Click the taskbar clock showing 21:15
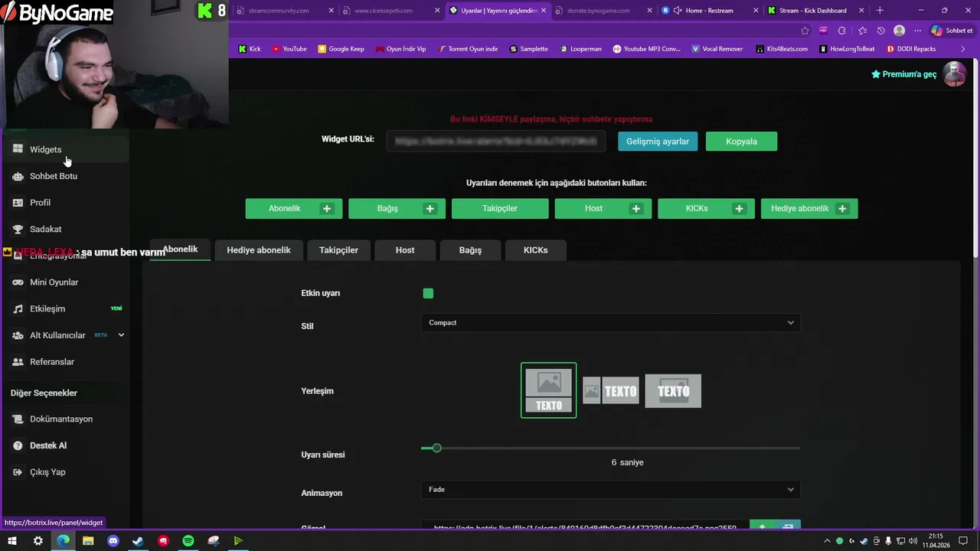The image size is (980, 551). tap(936, 541)
